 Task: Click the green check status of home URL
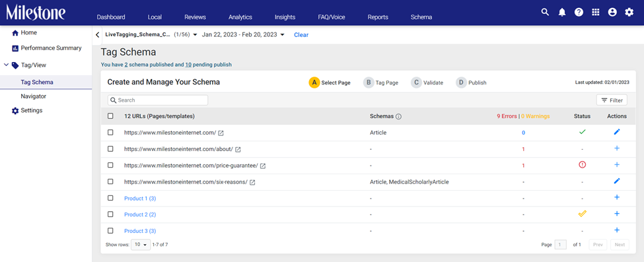click(x=582, y=132)
